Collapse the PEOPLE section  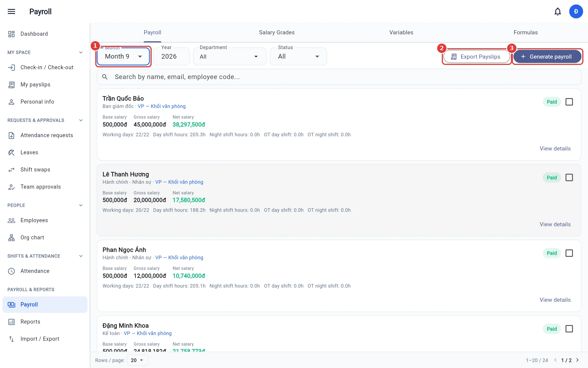click(81, 205)
